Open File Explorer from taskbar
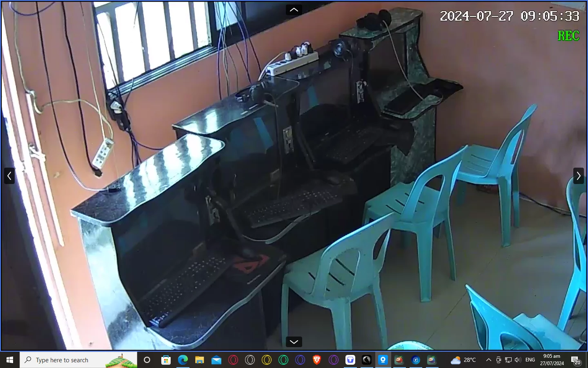The image size is (588, 368). click(199, 360)
